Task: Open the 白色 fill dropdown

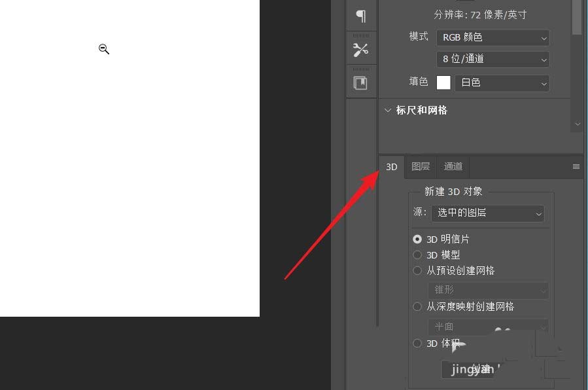Action: click(x=502, y=83)
